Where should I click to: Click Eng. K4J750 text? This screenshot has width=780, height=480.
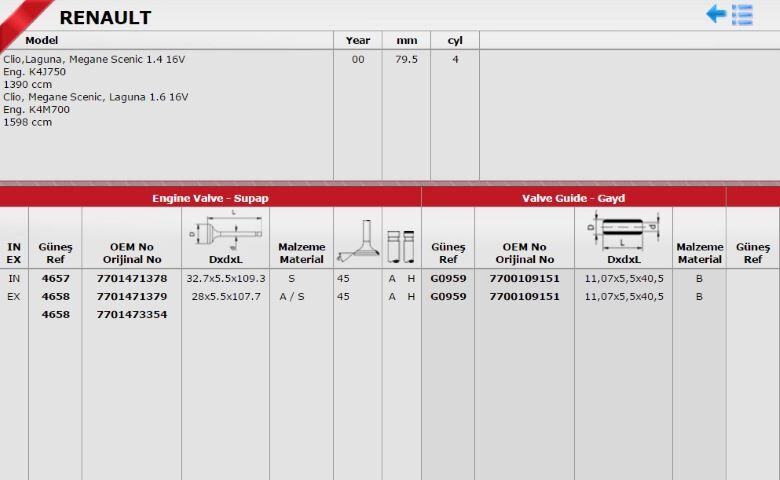coord(34,72)
